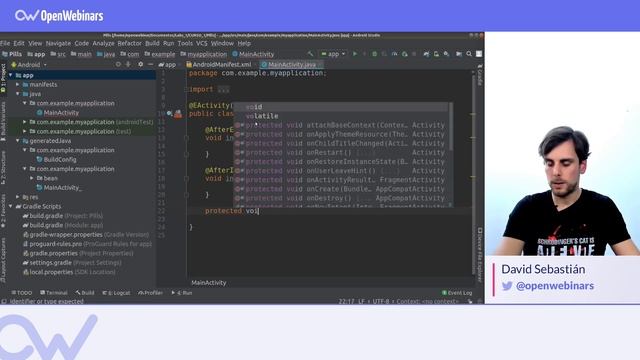
Task: Click the Twitter bird icon
Action: click(x=507, y=286)
